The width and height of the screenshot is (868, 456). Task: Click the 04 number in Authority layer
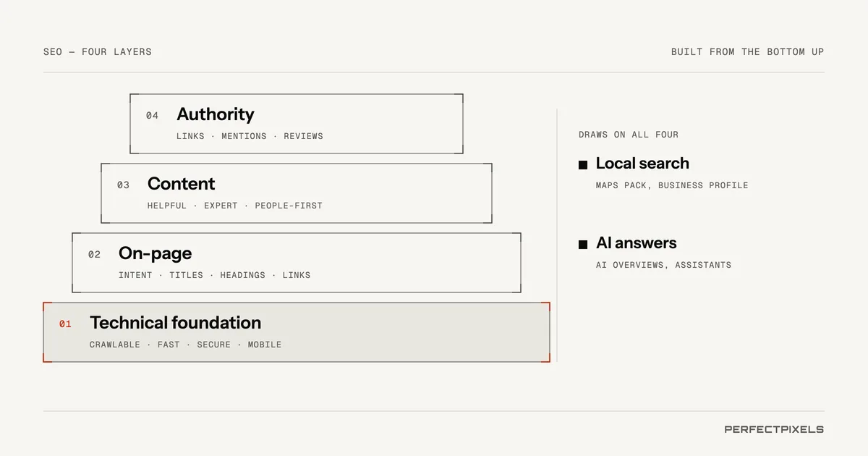tap(152, 116)
